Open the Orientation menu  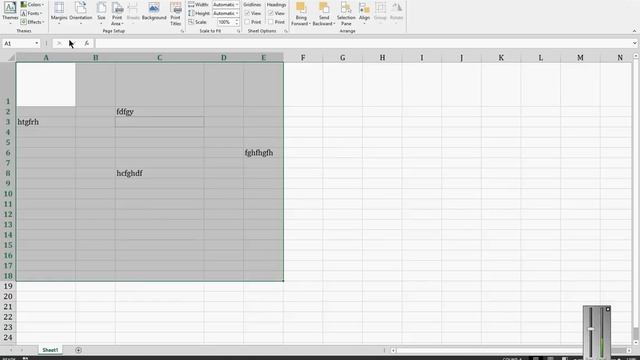pos(80,13)
